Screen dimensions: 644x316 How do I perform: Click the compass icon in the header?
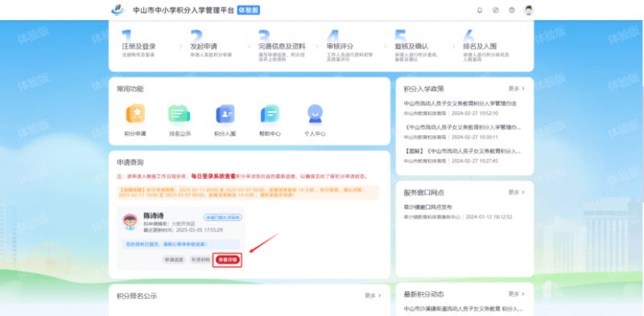496,10
